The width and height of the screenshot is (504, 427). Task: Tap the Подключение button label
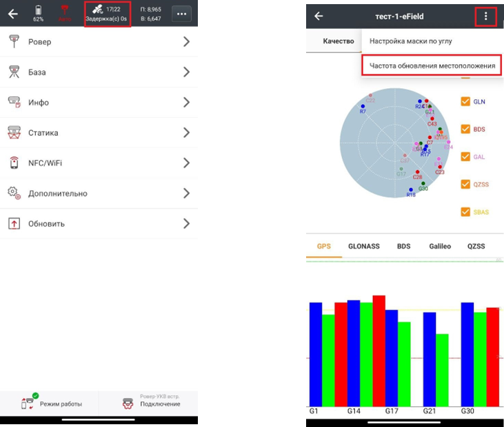(160, 404)
